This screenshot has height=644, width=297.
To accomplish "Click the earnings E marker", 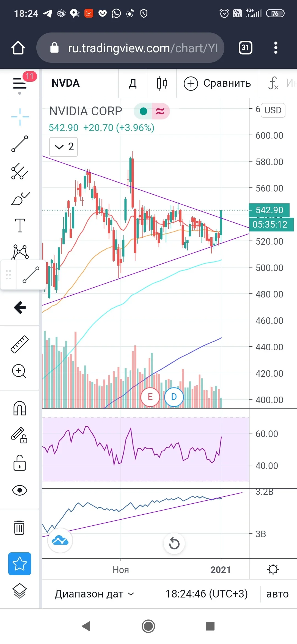I will [150, 397].
